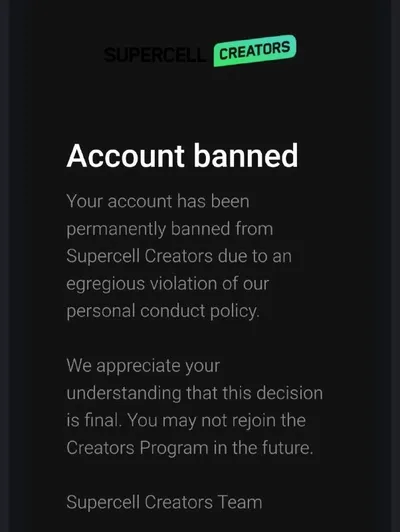
Task: Click the 'Creators Program' phrase
Action: tap(137, 448)
